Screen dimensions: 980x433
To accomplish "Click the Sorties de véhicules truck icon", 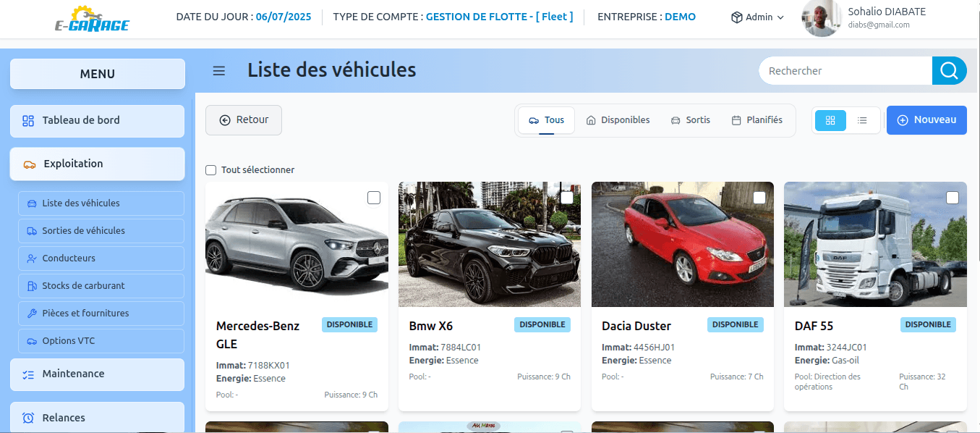I will pos(32,231).
